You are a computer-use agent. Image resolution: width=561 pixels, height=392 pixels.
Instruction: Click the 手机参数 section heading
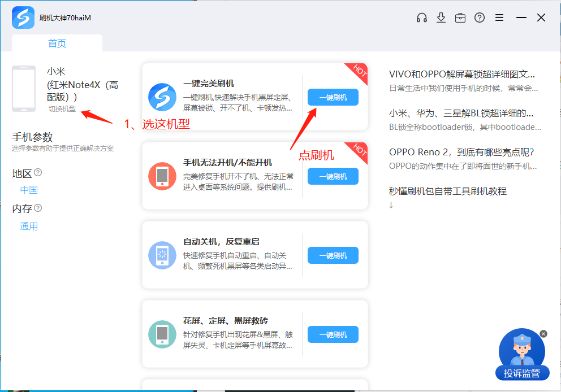pyautogui.click(x=33, y=137)
